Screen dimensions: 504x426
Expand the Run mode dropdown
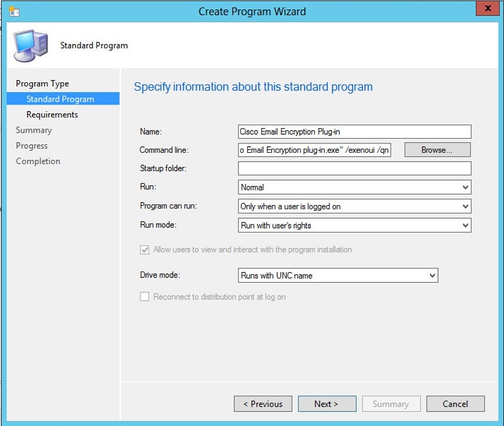[x=465, y=224]
